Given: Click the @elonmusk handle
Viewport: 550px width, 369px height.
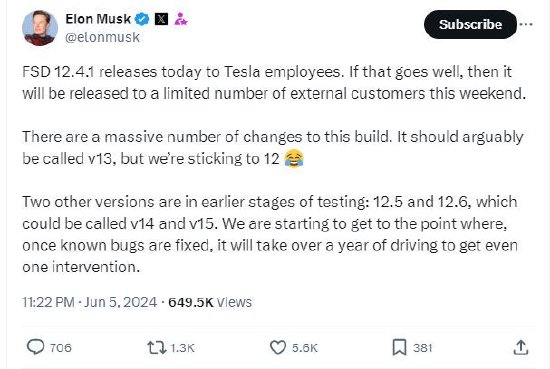Looking at the screenshot, I should pos(102,37).
